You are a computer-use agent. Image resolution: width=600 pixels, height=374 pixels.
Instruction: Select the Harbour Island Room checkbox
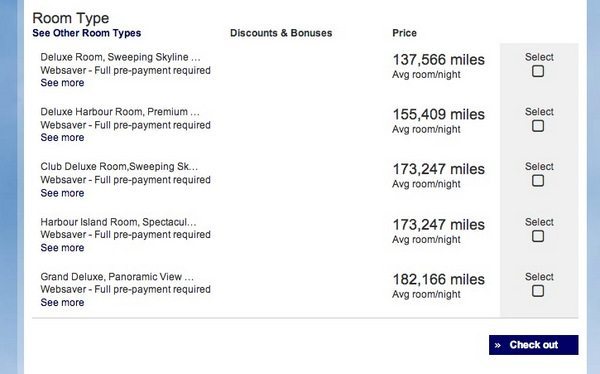[538, 236]
